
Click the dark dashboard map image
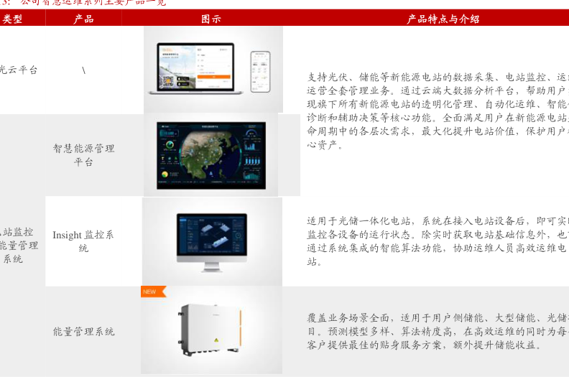click(211, 155)
